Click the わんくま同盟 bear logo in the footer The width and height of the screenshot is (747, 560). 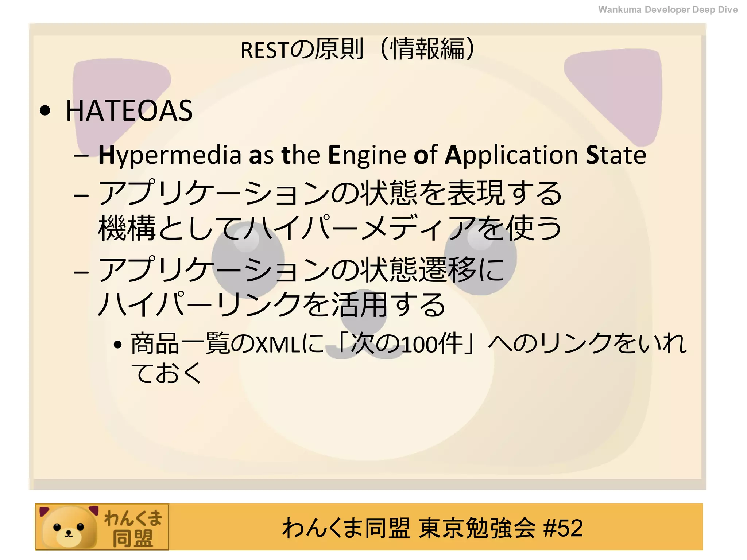[102, 527]
